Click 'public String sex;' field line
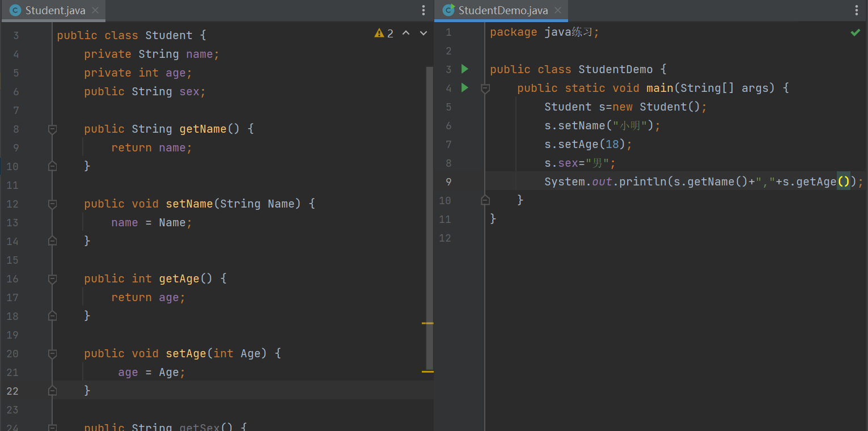Viewport: 868px width, 431px height. pyautogui.click(x=145, y=92)
